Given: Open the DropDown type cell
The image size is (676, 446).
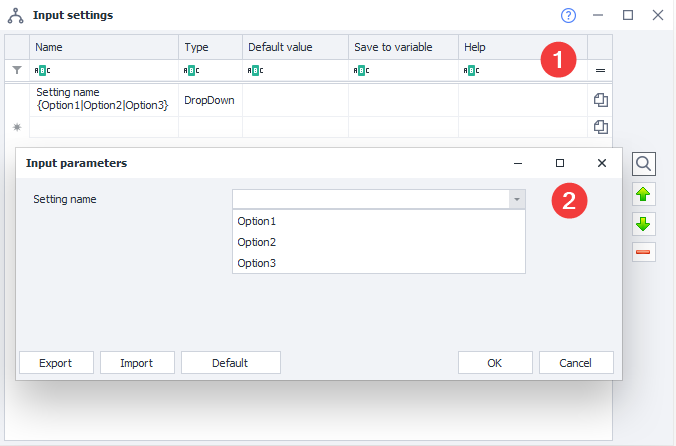Looking at the screenshot, I should 210,100.
